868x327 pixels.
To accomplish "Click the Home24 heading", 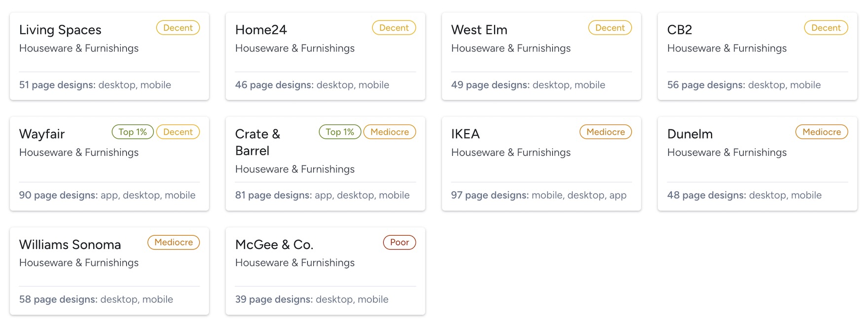I will click(x=261, y=30).
